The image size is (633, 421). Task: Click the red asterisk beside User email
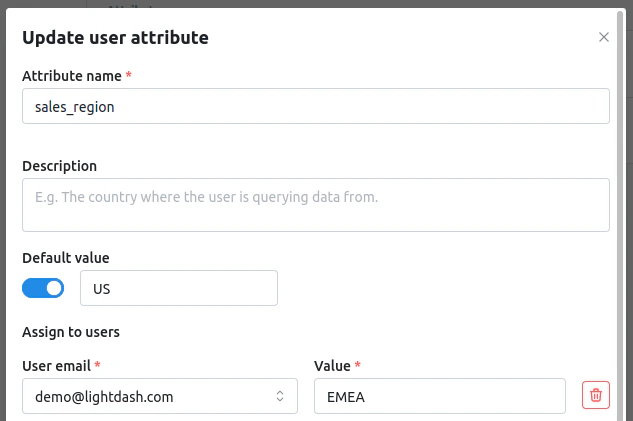coord(98,366)
